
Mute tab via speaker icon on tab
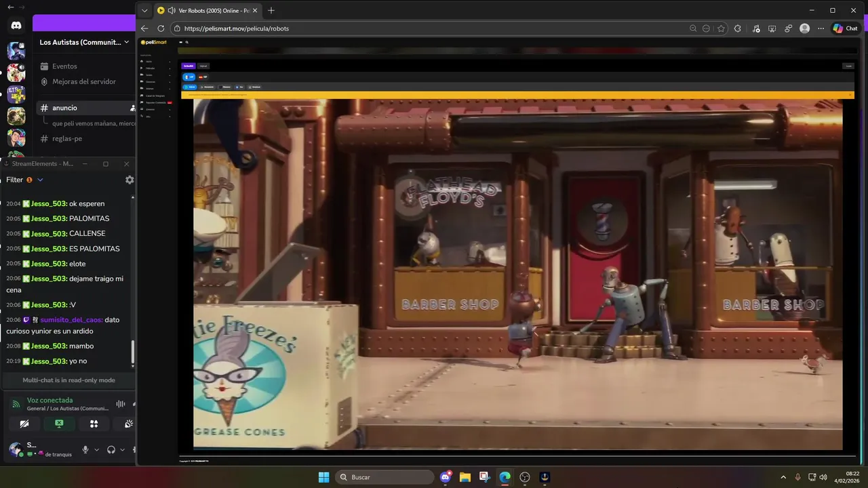click(x=172, y=10)
